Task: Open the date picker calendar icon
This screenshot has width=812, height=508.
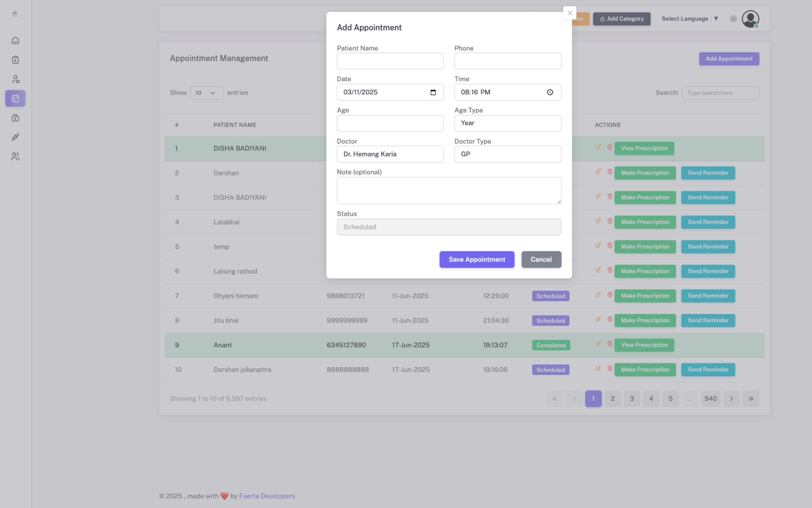Action: [433, 92]
